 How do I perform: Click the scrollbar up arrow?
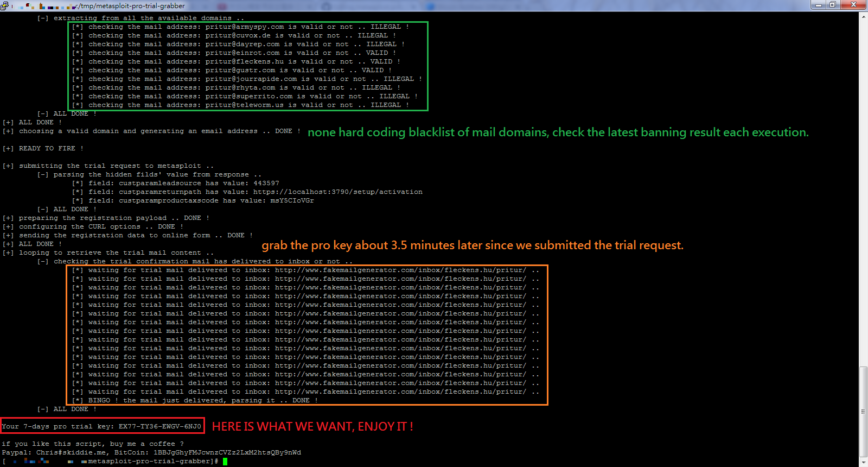coord(863,16)
